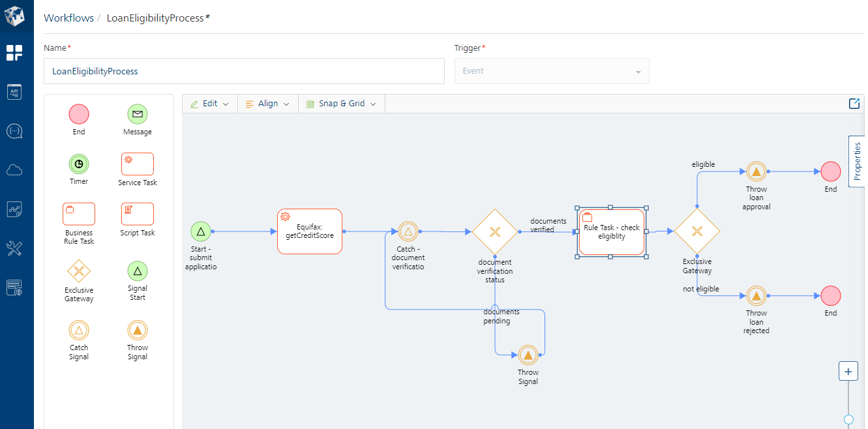Viewport: 868px width, 429px height.
Task: Open the Trigger Event combo box
Action: coord(552,71)
